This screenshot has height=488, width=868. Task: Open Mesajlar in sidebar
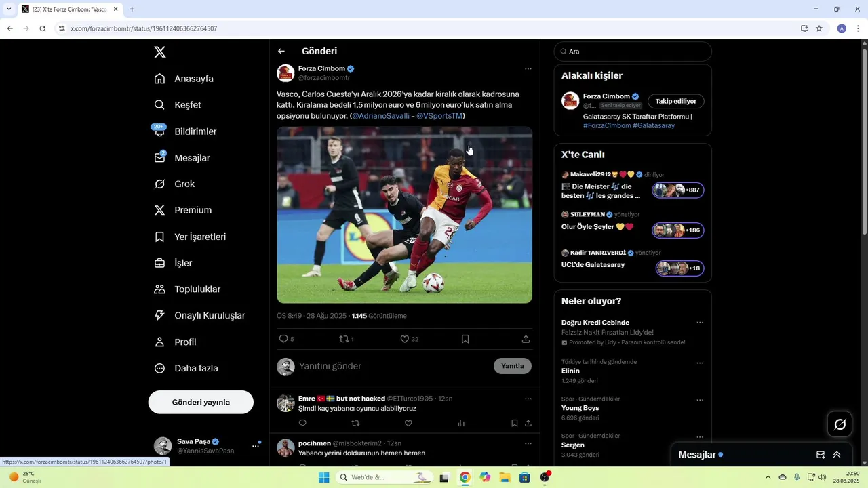pos(182,158)
